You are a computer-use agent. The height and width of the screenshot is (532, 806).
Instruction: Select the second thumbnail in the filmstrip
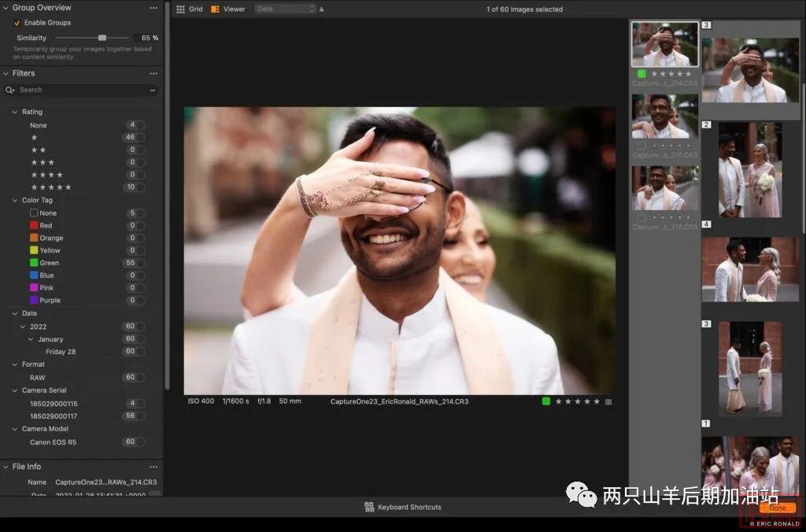664,116
